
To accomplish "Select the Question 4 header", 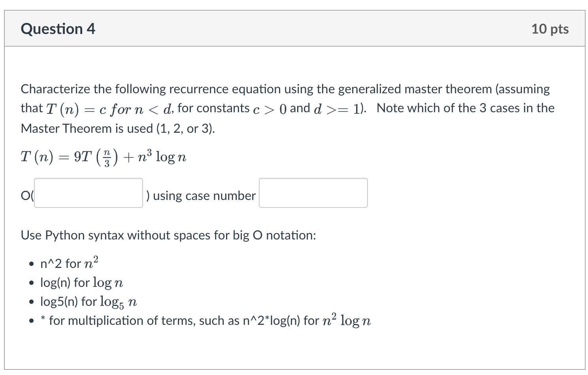I will pyautogui.click(x=58, y=28).
